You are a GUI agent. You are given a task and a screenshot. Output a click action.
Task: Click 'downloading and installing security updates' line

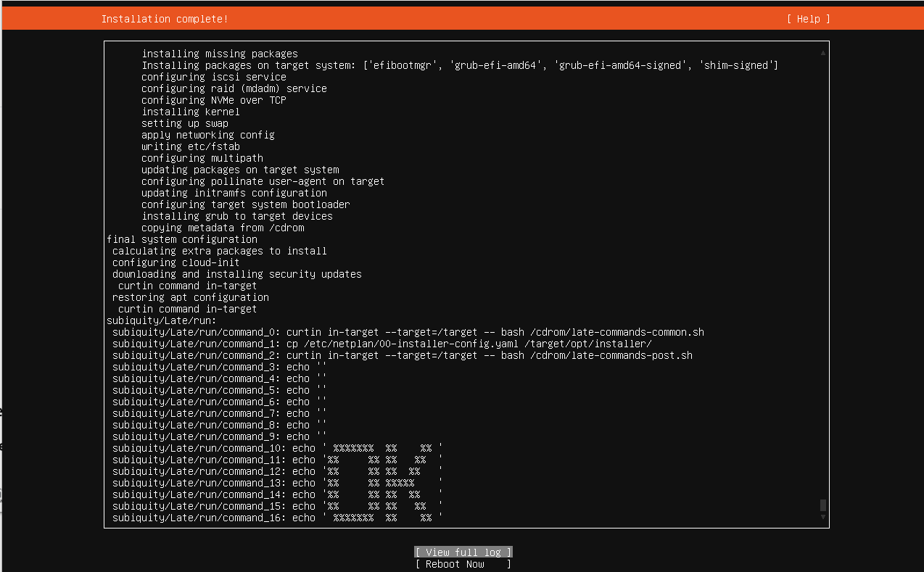click(236, 274)
